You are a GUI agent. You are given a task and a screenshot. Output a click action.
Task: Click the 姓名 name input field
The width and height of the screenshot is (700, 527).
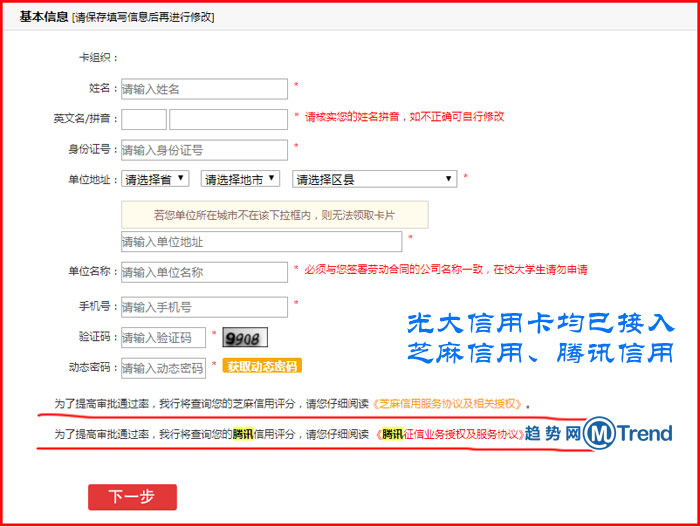[204, 89]
